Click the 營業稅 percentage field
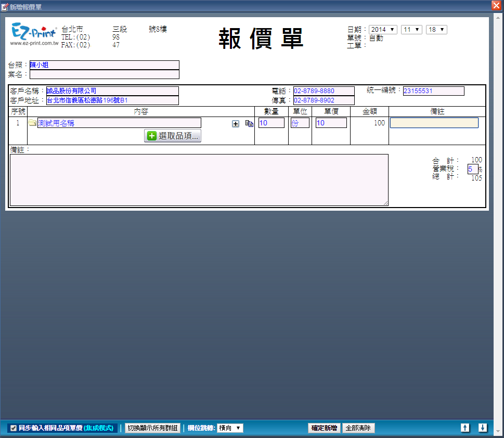This screenshot has width=504, height=438. [472, 169]
